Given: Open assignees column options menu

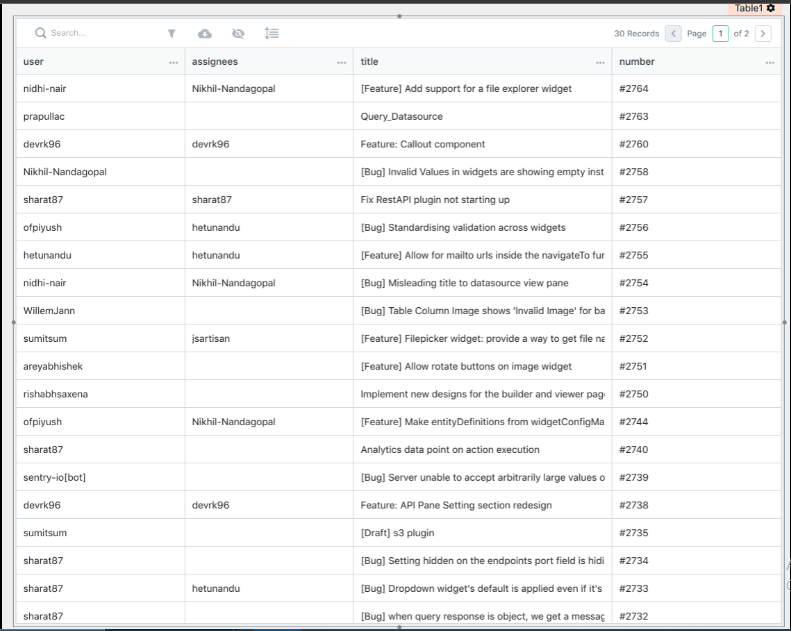Looking at the screenshot, I should (x=342, y=63).
